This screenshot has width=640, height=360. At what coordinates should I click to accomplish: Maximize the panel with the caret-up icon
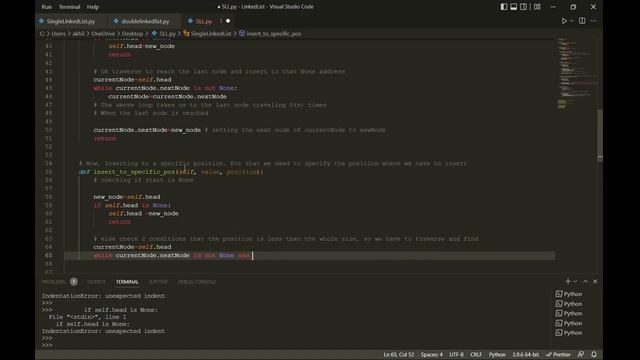click(585, 281)
